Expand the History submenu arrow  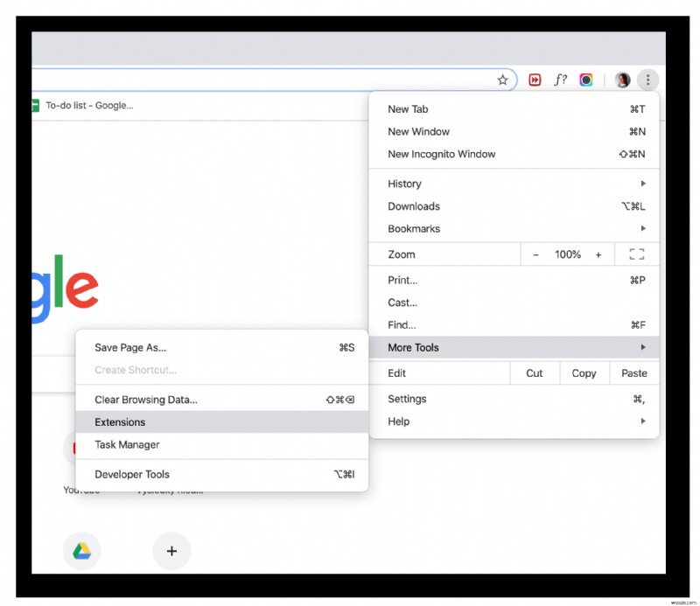click(643, 184)
